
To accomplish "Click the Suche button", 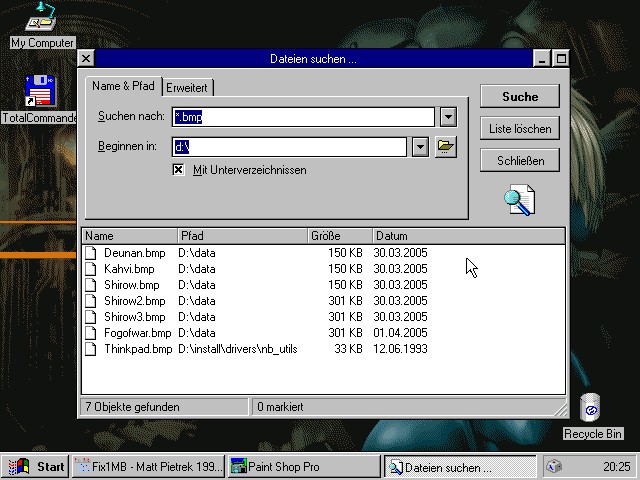I will point(520,97).
